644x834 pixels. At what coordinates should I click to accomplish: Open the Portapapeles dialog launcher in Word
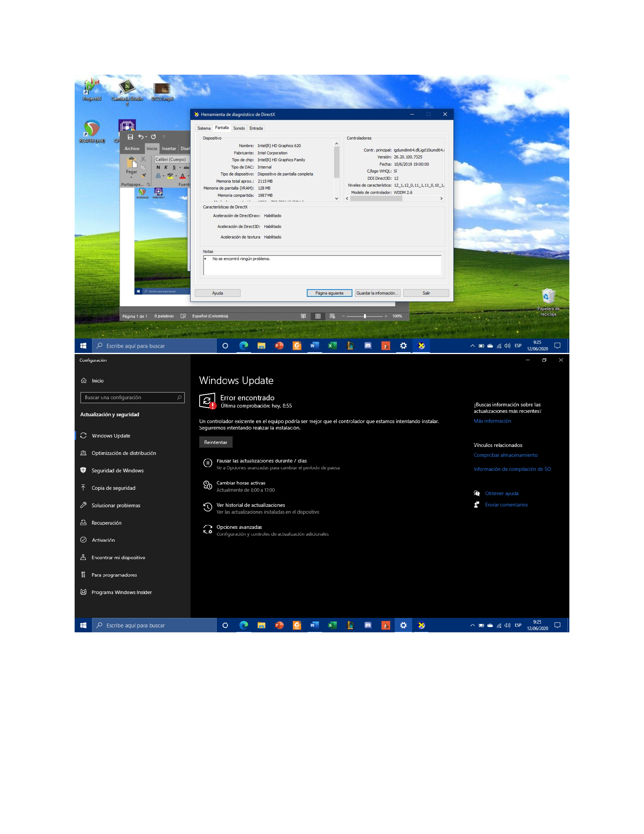click(x=148, y=185)
